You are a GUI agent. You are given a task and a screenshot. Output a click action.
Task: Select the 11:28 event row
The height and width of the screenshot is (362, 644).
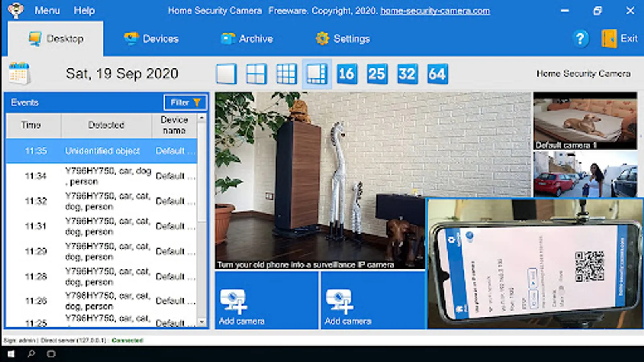[101, 277]
